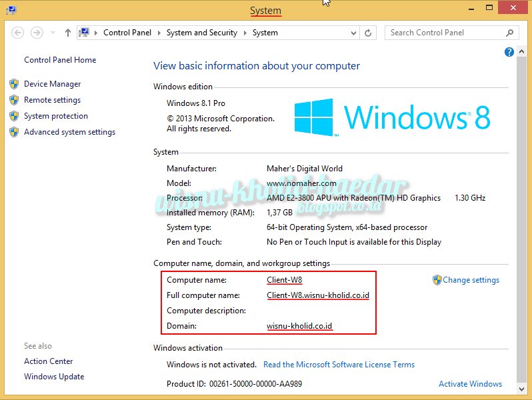Click the No Pen or Touch Input text
532x400 pixels.
point(354,242)
